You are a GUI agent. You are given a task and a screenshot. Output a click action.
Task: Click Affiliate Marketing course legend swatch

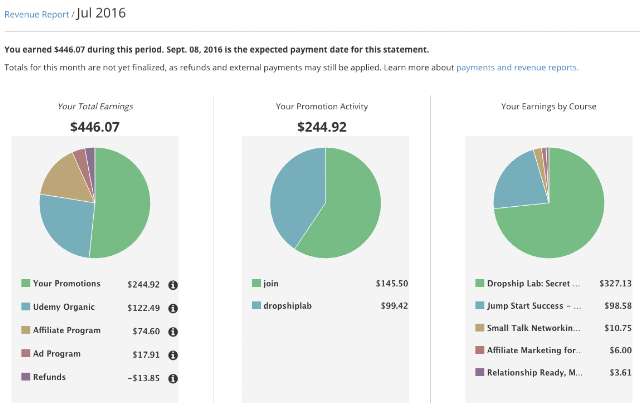(x=480, y=350)
